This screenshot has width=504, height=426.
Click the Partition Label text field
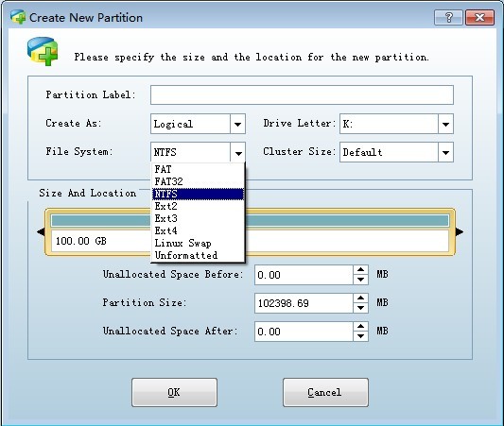tap(302, 95)
